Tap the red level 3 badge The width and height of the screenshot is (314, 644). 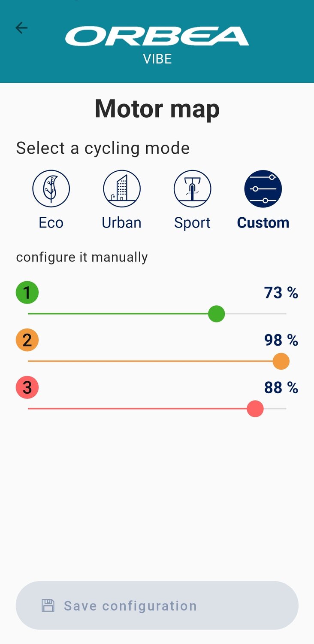point(27,387)
